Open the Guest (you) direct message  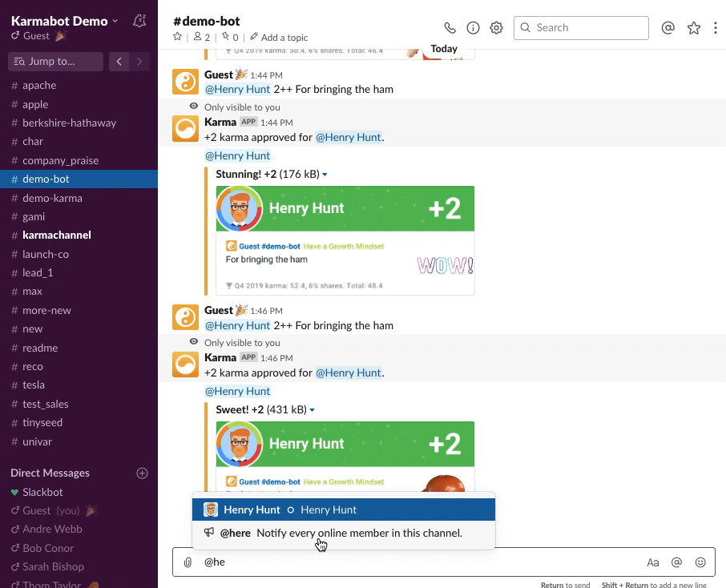79,510
